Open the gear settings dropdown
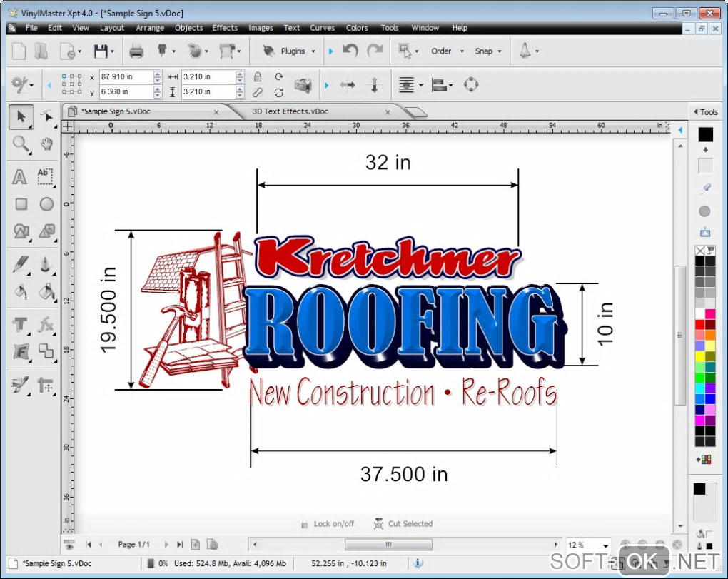 pos(31,86)
